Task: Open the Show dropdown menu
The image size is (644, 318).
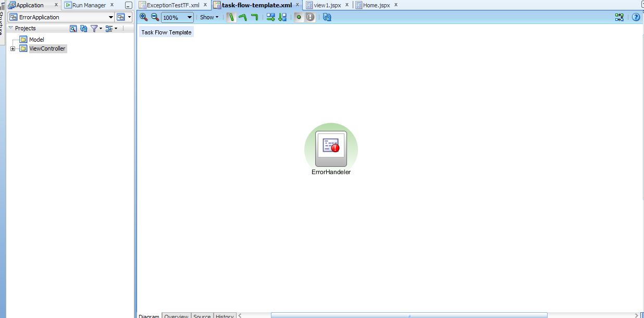Action: (x=208, y=17)
